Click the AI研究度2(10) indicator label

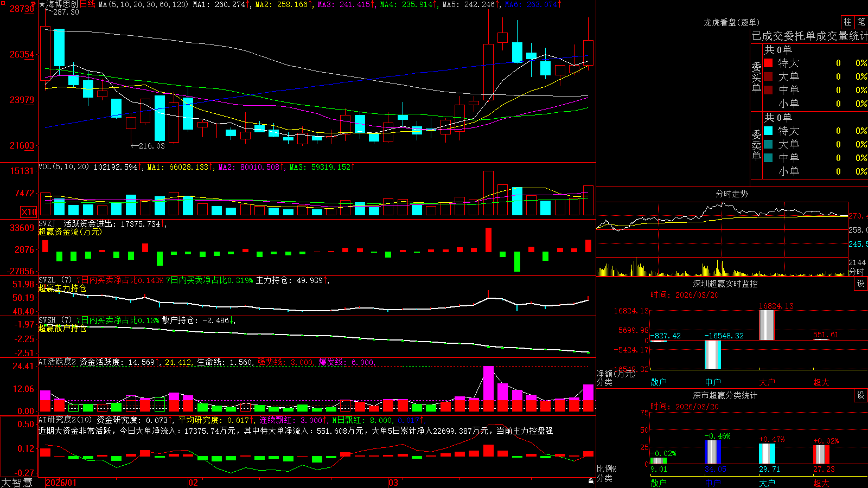click(65, 420)
